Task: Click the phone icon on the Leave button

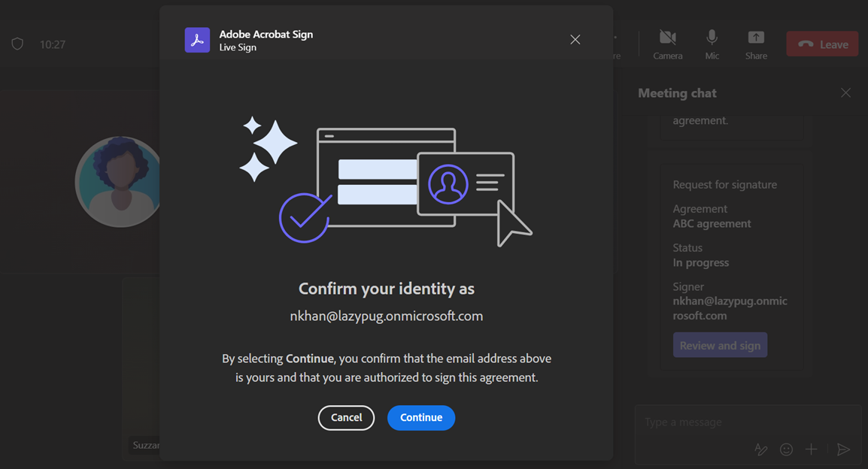Action: click(805, 44)
